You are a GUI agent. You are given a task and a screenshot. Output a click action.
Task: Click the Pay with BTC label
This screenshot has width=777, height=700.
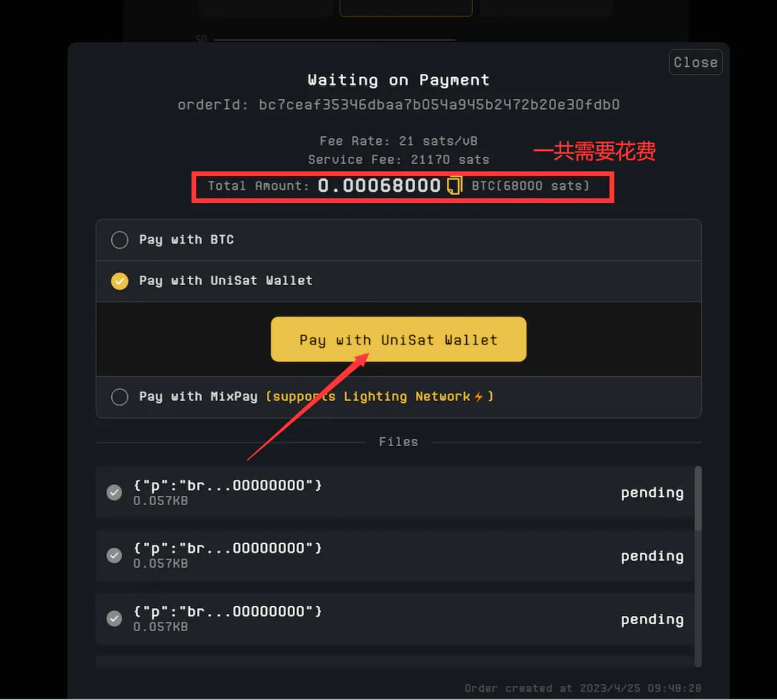click(187, 240)
